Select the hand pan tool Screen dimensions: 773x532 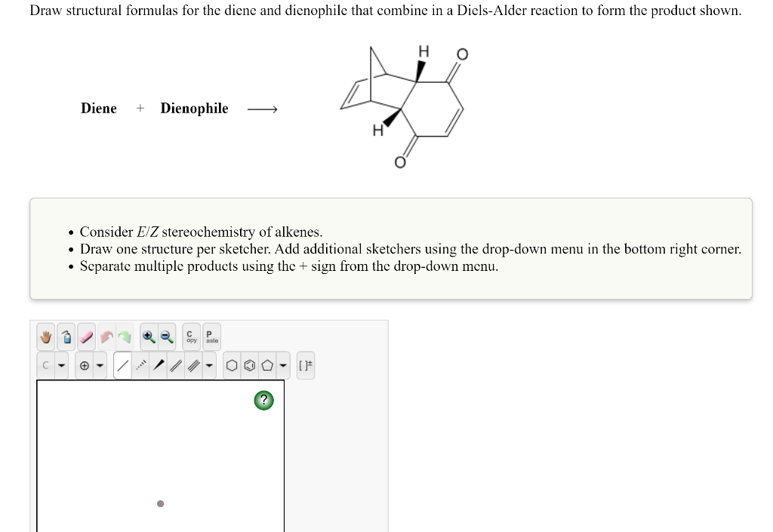click(47, 337)
